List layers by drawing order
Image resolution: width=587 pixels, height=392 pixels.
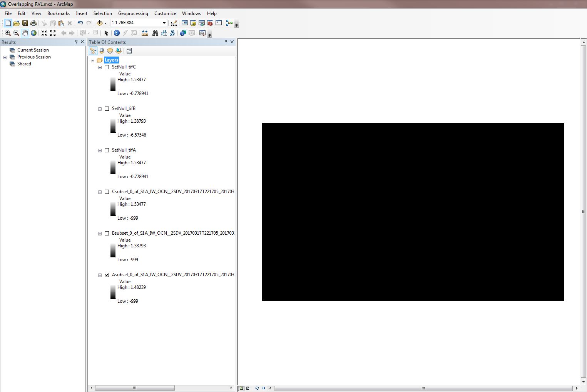pos(93,51)
